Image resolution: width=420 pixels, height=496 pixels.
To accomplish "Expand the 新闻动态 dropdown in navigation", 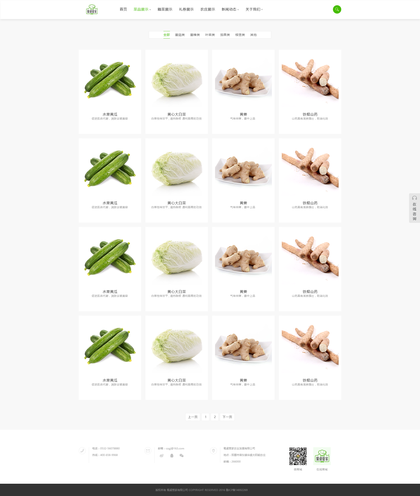I will tap(230, 9).
